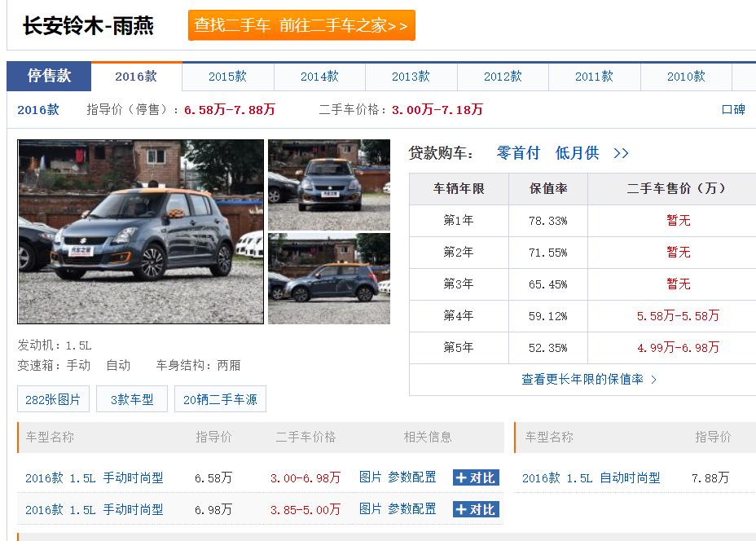Click the 零首付 loan option link

(x=519, y=152)
